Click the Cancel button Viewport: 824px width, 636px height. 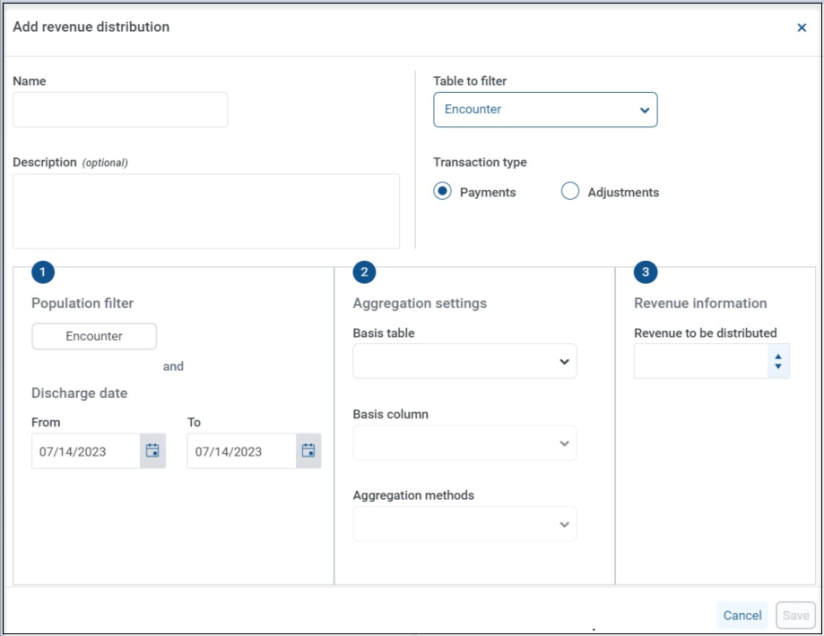click(x=742, y=616)
